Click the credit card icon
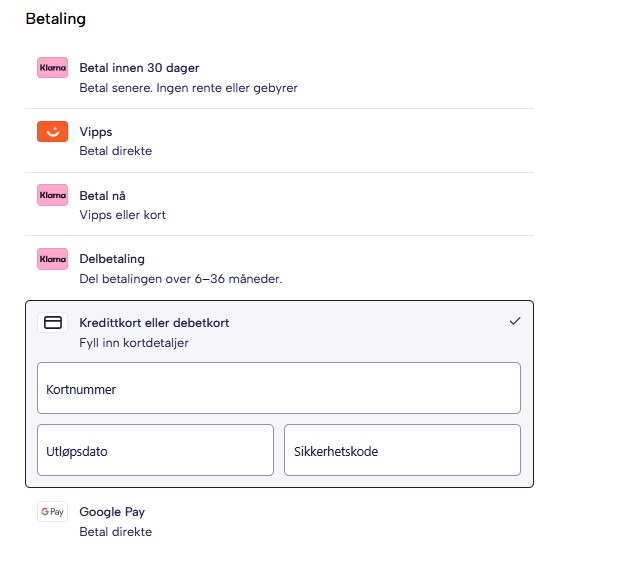629x561 pixels. pos(53,323)
